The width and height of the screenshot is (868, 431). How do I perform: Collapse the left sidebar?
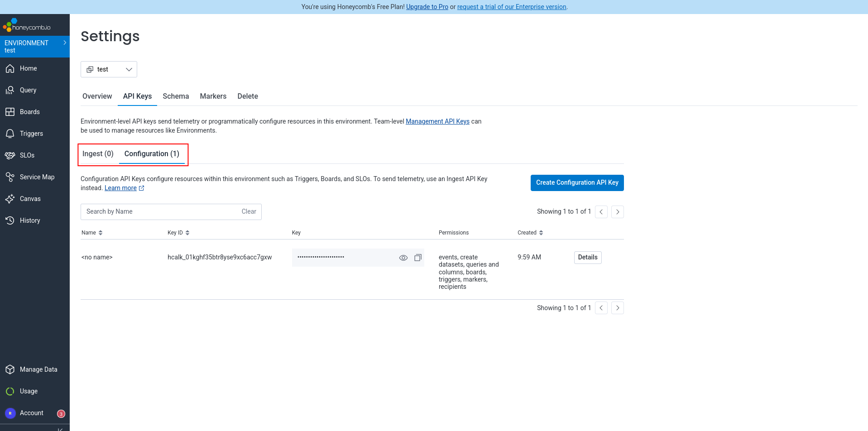click(60, 428)
